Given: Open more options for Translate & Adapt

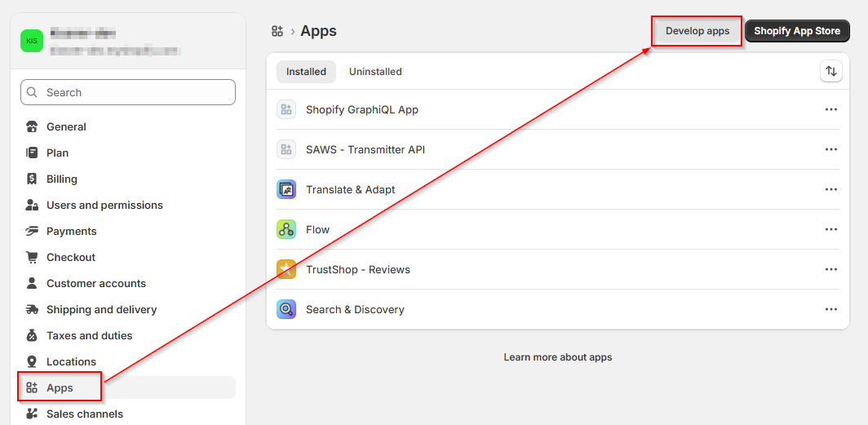Looking at the screenshot, I should pyautogui.click(x=831, y=189).
